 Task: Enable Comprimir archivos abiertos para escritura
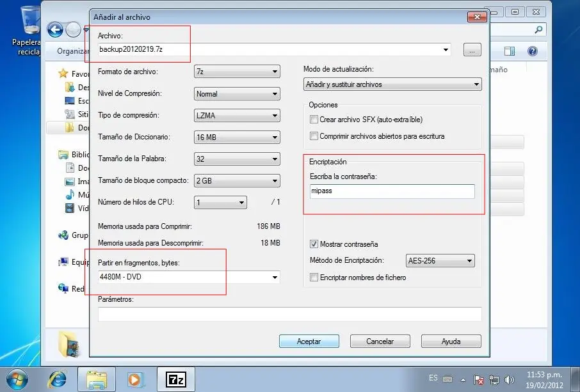pyautogui.click(x=314, y=136)
